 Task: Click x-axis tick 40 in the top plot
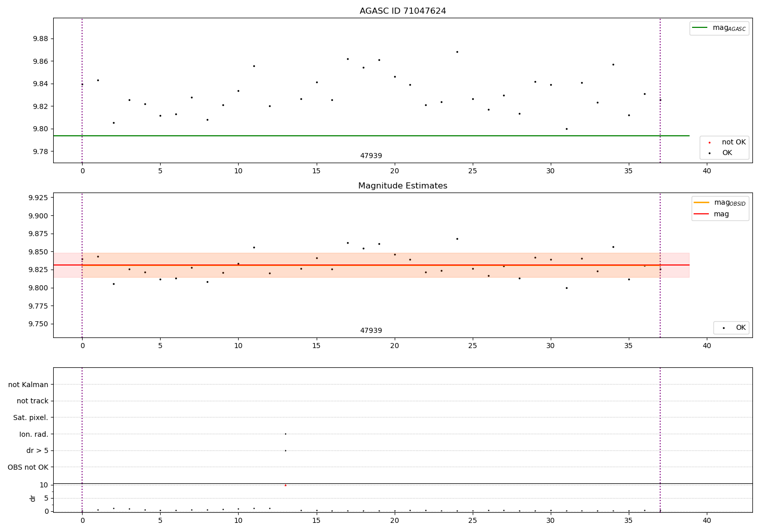tap(707, 171)
